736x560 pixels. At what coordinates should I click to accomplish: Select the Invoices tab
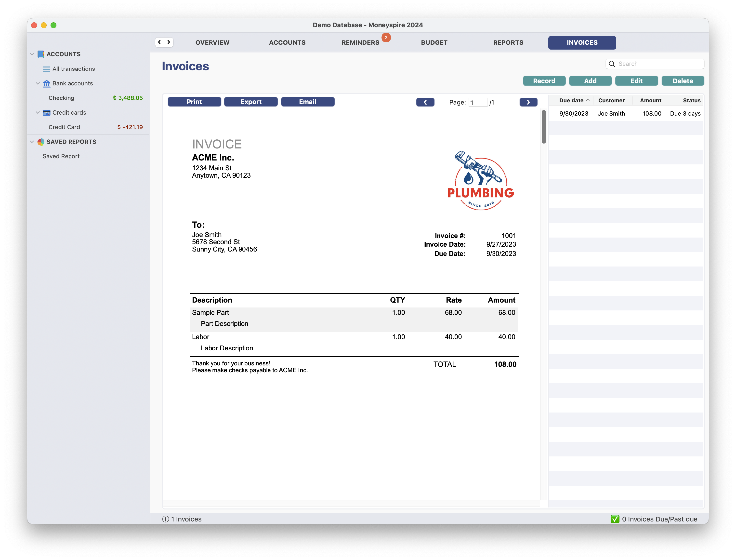pyautogui.click(x=582, y=43)
